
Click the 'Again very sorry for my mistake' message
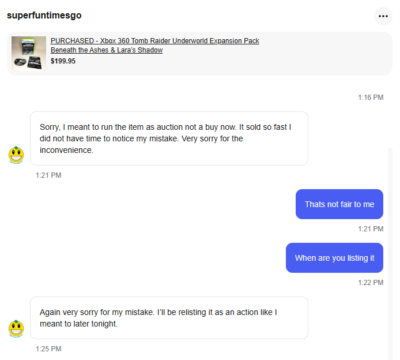(x=169, y=318)
